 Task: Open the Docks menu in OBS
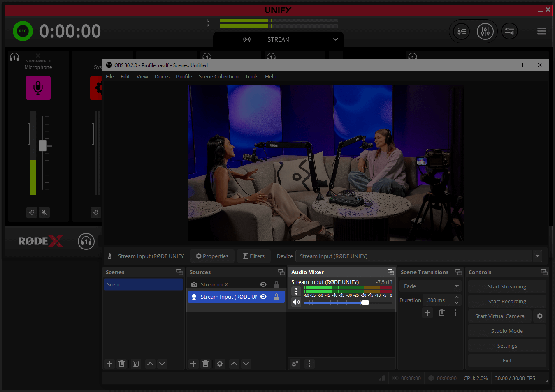coord(162,76)
